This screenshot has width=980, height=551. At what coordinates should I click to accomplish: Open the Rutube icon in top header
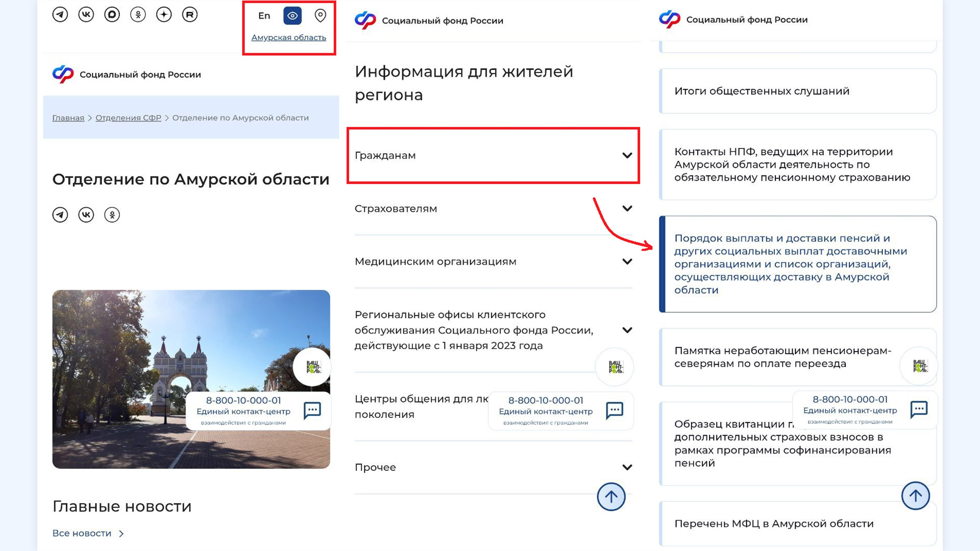point(190,14)
